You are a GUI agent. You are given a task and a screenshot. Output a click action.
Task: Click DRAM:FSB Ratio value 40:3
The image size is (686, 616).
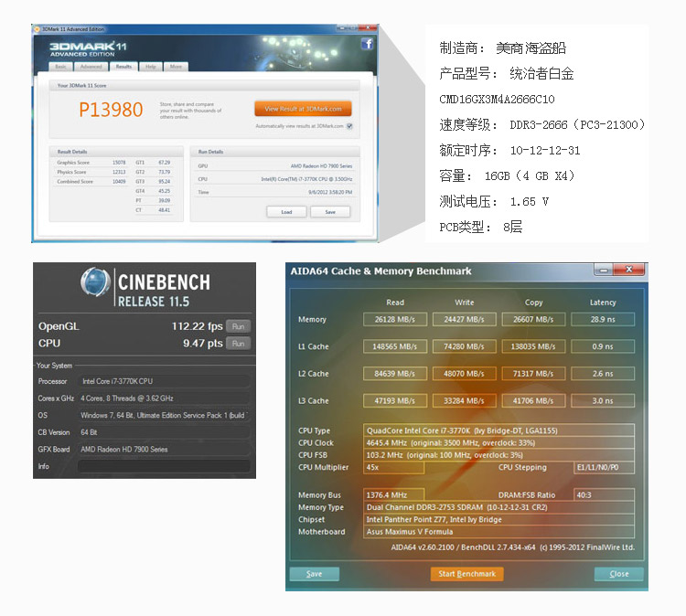point(604,494)
